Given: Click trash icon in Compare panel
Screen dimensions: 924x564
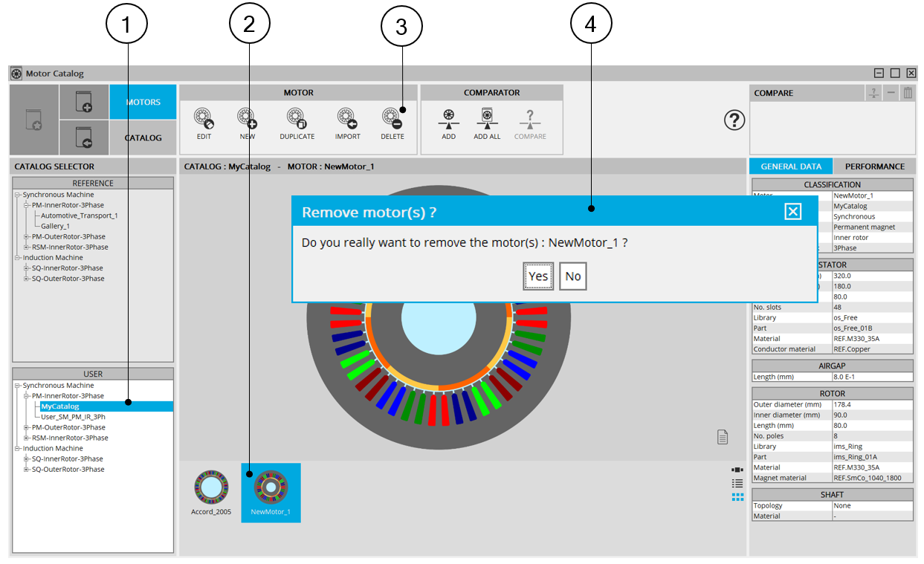Looking at the screenshot, I should tap(908, 93).
